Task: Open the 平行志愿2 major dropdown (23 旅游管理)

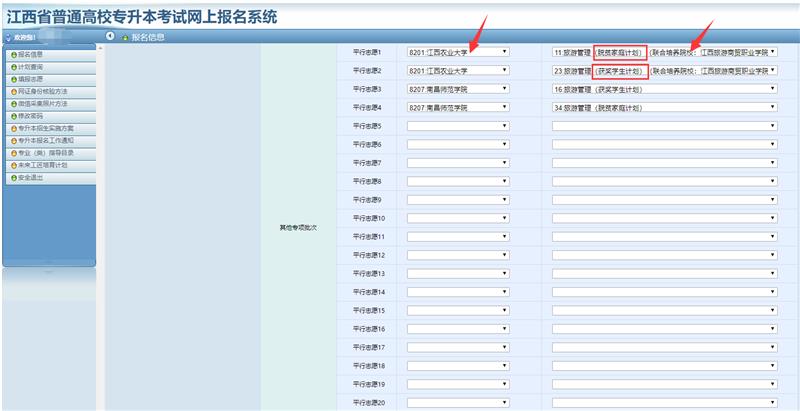Action: coord(665,71)
